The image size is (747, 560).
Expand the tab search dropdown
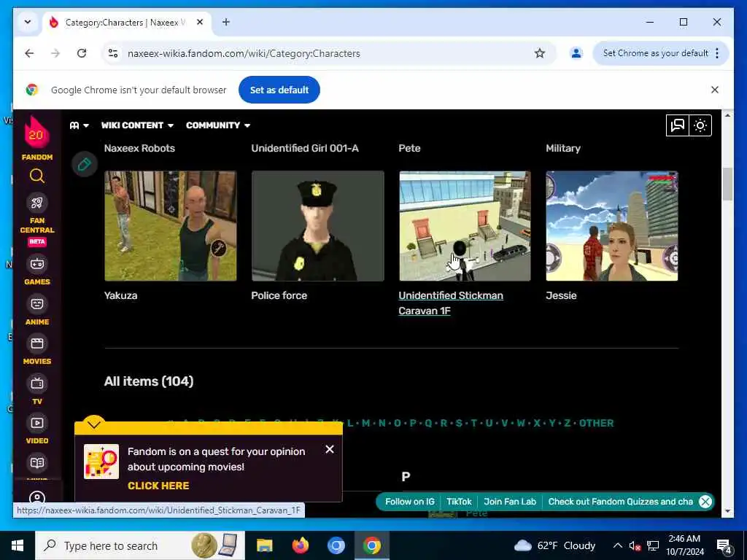click(x=28, y=22)
